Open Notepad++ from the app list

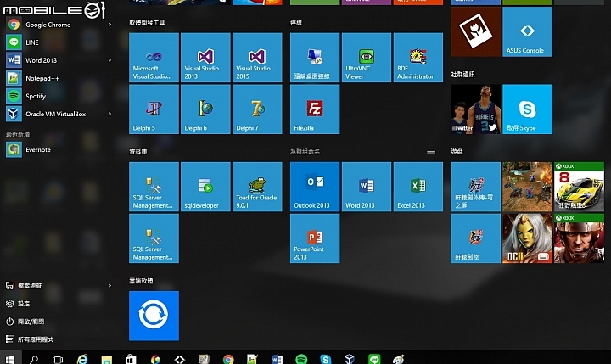tap(59, 78)
